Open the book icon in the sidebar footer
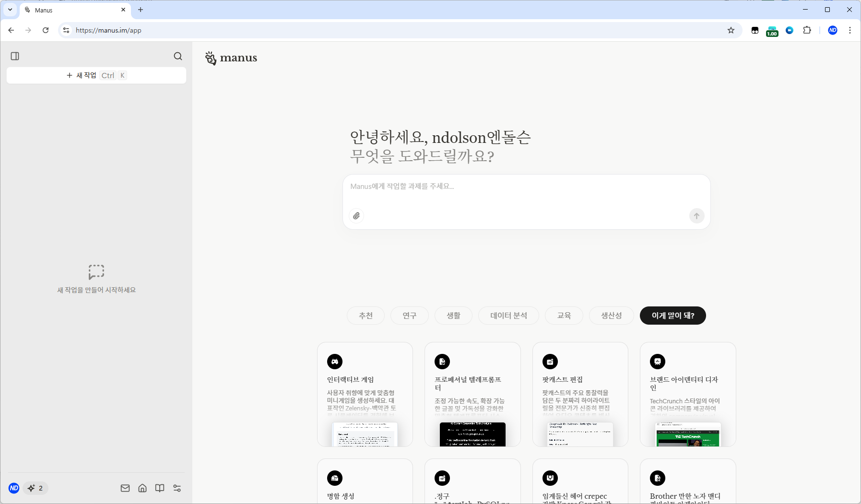The image size is (861, 504). (160, 488)
